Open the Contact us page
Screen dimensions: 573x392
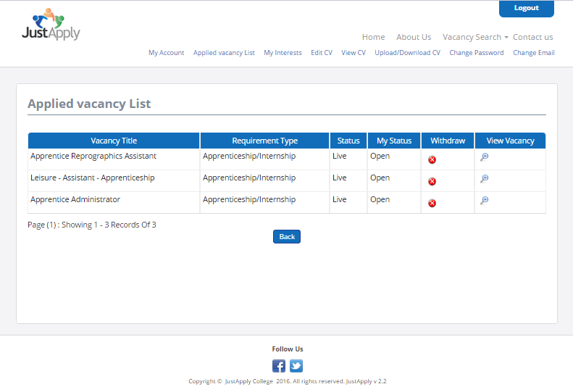coord(532,37)
